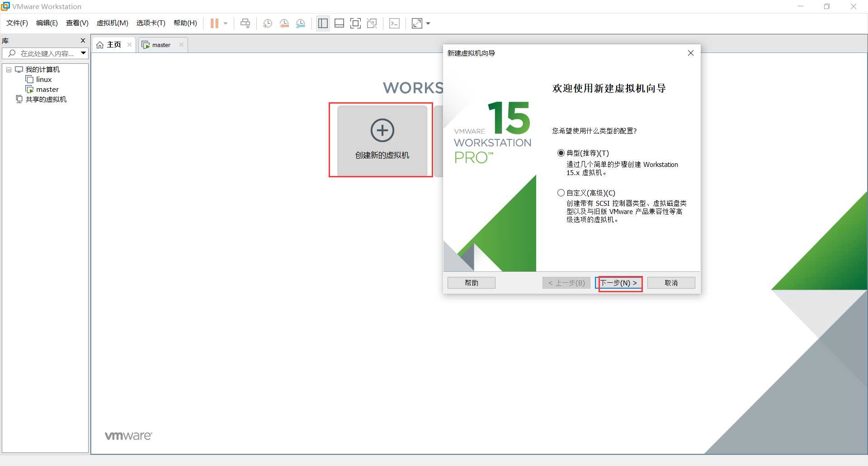
Task: Click the shared VMs icon in the library
Action: 19,100
